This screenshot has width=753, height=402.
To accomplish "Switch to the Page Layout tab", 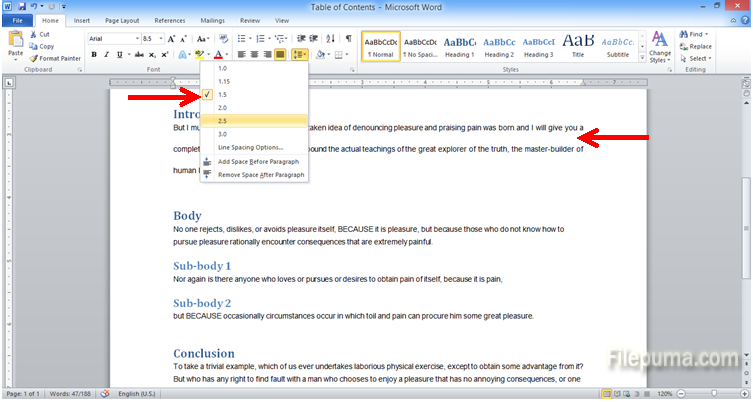I will click(x=122, y=20).
